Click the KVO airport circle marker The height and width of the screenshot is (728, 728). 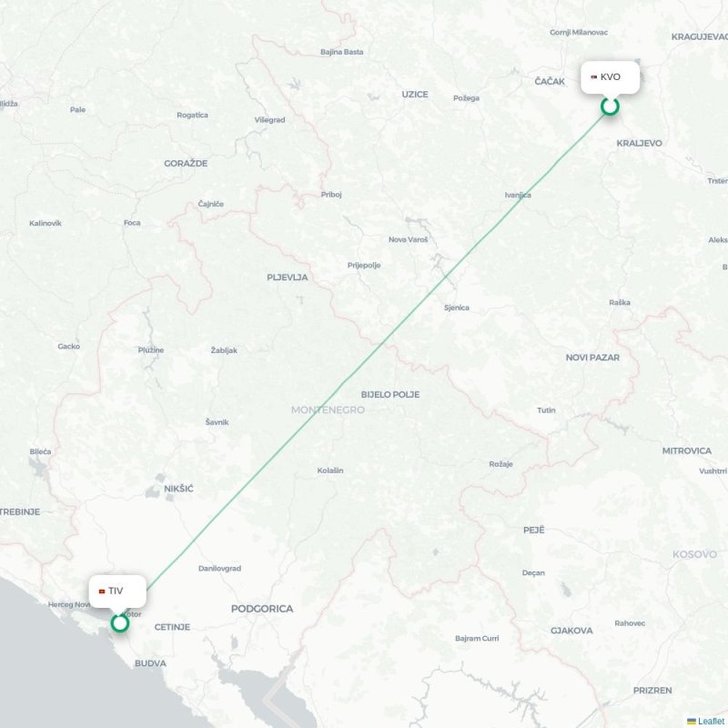[610, 106]
